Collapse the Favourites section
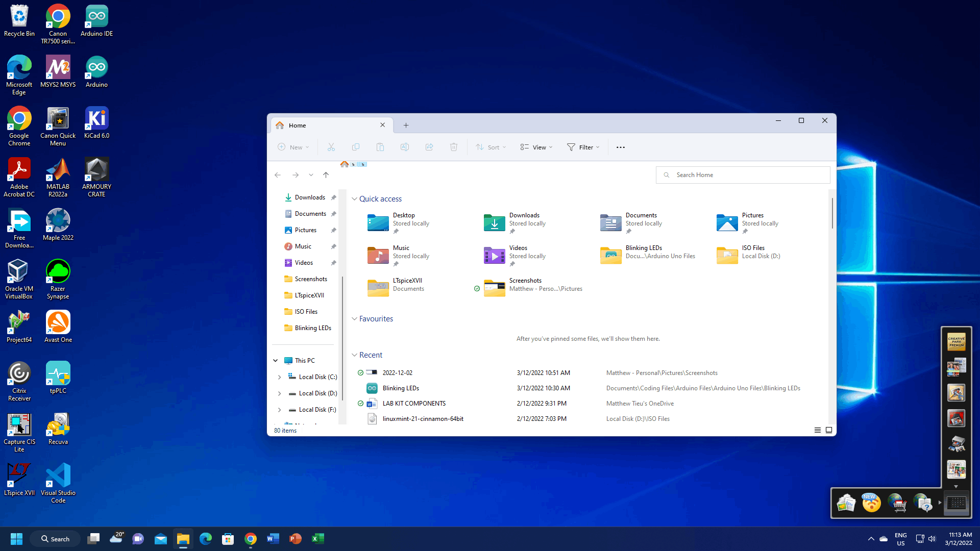Screen dimensions: 980x551 tap(354, 319)
